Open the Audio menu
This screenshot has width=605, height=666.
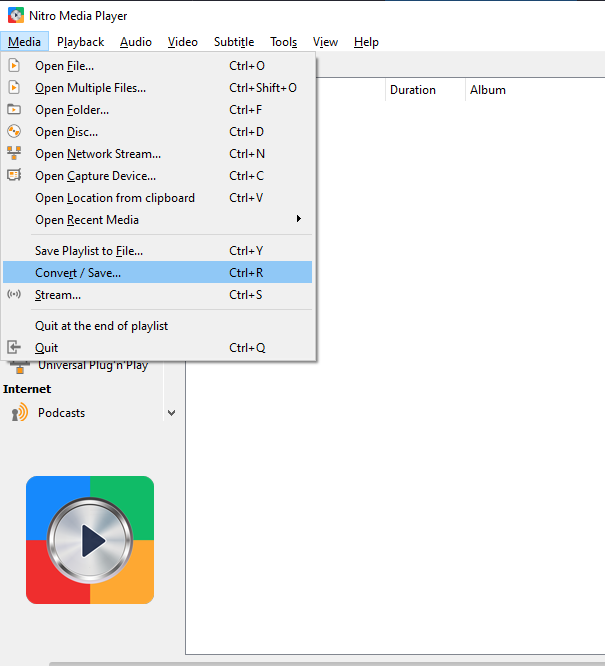point(136,42)
